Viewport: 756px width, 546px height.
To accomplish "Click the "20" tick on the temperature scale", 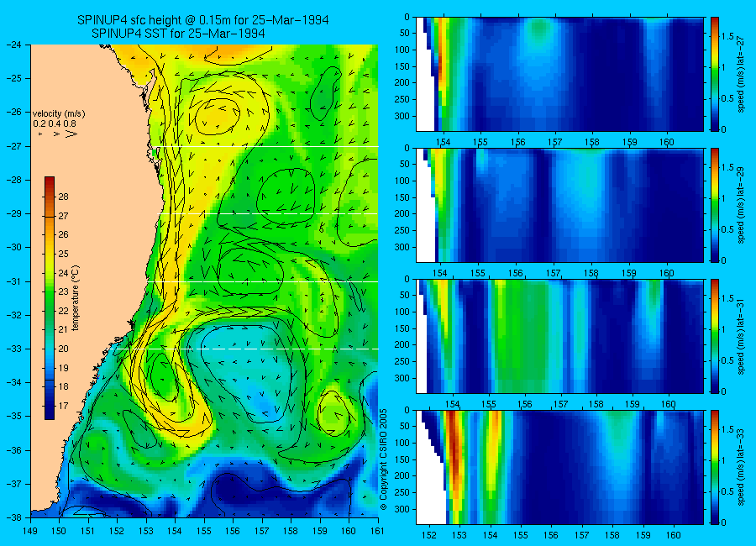I will pyautogui.click(x=64, y=349).
